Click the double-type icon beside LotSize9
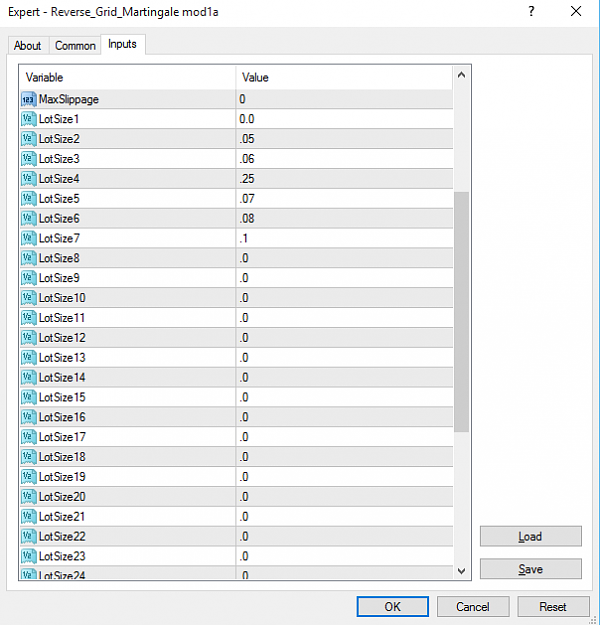The height and width of the screenshot is (625, 600). pos(28,278)
